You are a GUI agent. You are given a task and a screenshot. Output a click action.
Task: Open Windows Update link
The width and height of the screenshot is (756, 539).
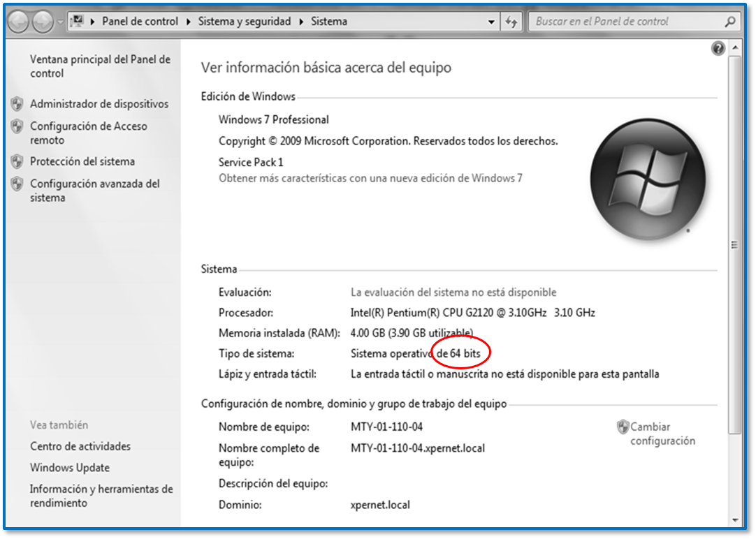(x=70, y=468)
